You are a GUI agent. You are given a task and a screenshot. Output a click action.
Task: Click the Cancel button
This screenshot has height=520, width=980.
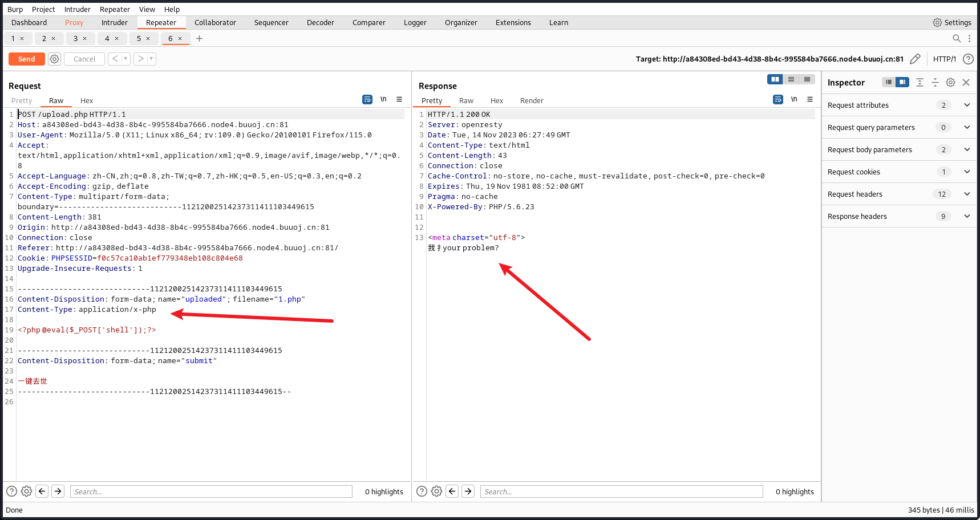[84, 59]
